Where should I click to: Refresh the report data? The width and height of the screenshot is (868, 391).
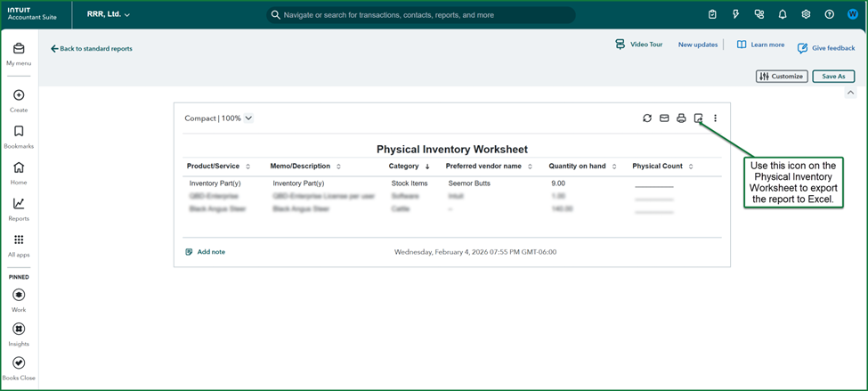coord(647,118)
